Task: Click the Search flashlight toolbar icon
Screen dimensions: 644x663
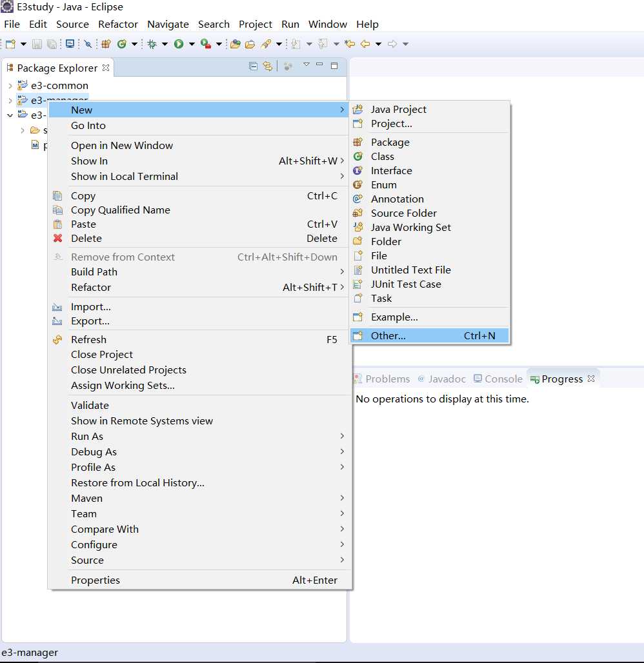Action: point(266,44)
